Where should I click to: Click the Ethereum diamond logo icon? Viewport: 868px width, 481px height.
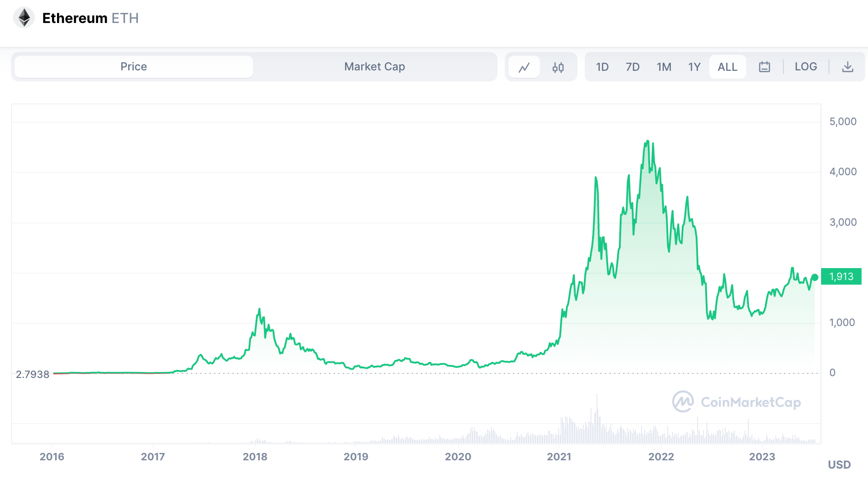coord(24,18)
